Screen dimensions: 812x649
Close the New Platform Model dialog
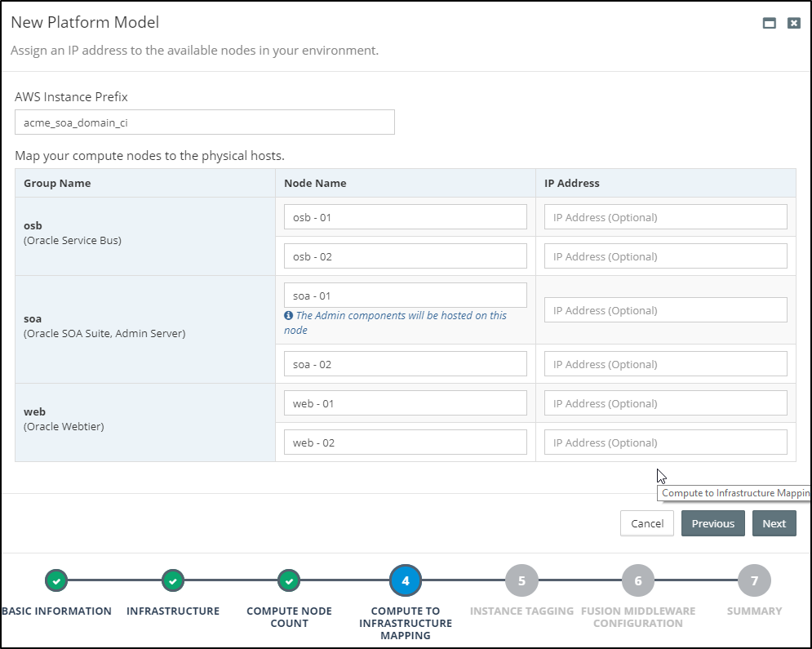[x=794, y=23]
